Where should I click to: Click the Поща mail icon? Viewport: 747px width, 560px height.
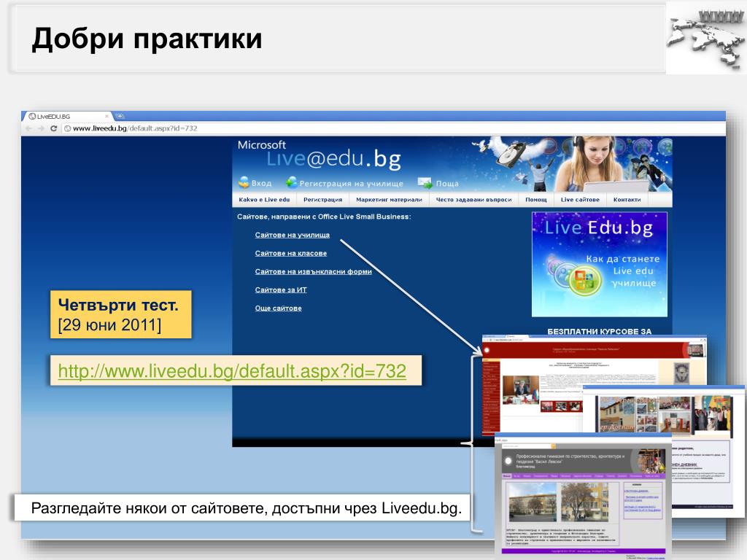425,182
